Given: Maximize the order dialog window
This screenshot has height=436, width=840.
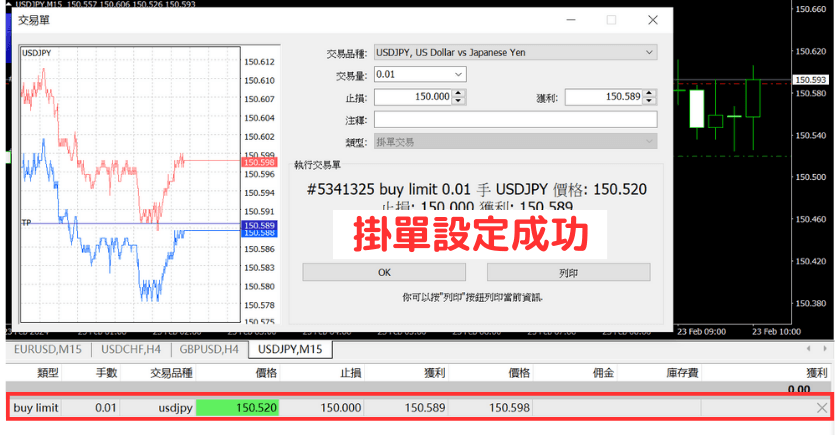Looking at the screenshot, I should point(611,19).
